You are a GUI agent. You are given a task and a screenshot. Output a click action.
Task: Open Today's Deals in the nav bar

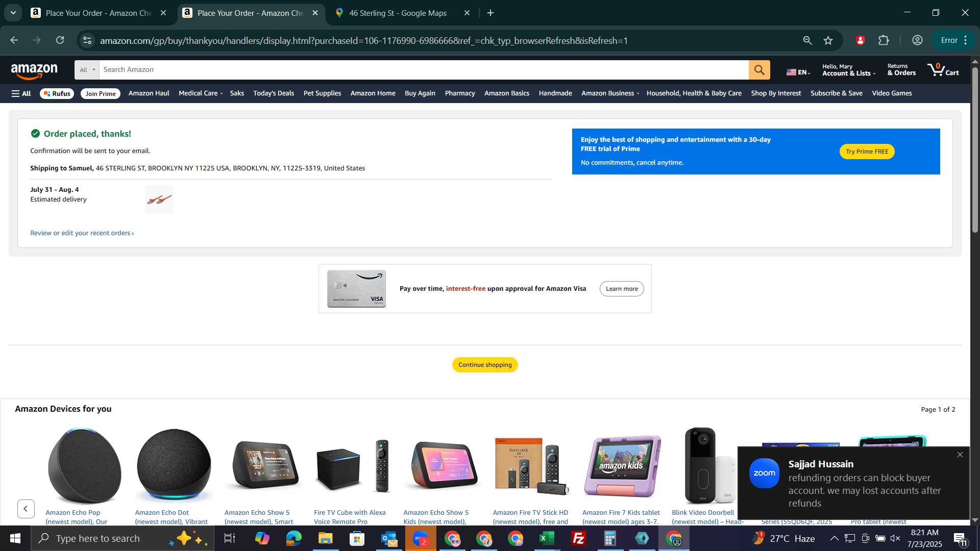point(274,93)
